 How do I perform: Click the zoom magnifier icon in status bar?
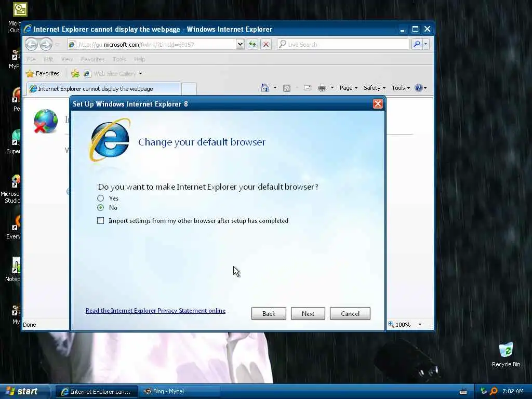(391, 324)
